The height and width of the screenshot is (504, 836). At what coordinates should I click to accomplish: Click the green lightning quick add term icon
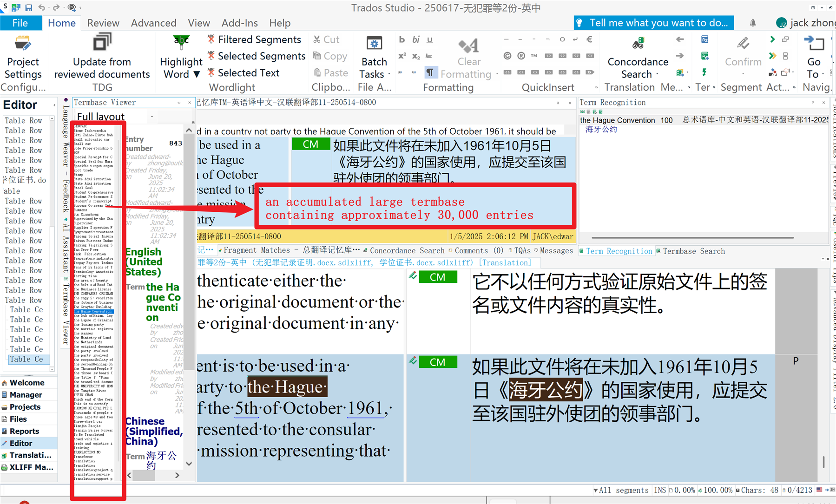point(705,72)
